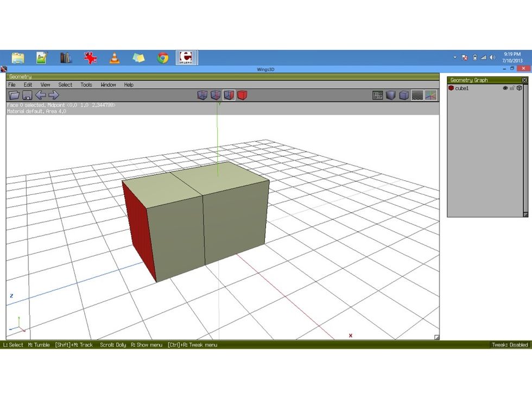Open a file using the folder toolbar icon
Image resolution: width=532 pixels, height=399 pixels.
click(15, 94)
